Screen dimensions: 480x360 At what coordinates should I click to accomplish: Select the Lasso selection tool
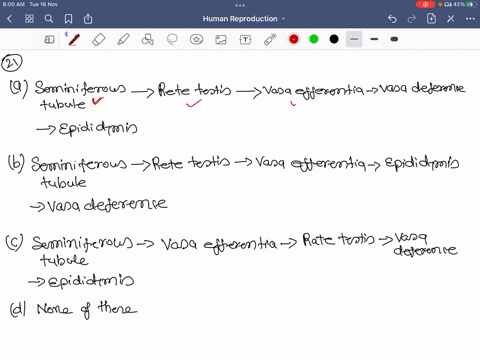pyautogui.click(x=172, y=39)
